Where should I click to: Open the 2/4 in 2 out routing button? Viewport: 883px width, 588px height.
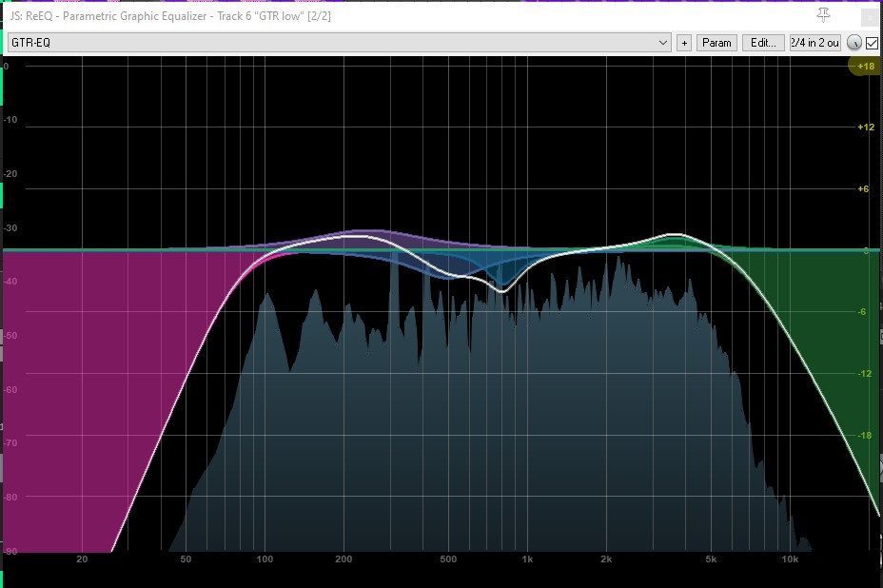click(x=814, y=43)
